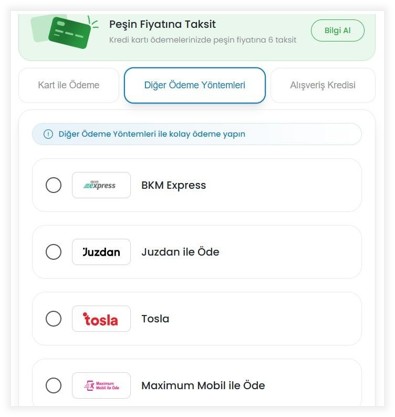Click the Maximum Mobil logo
395x417 pixels.
101,385
